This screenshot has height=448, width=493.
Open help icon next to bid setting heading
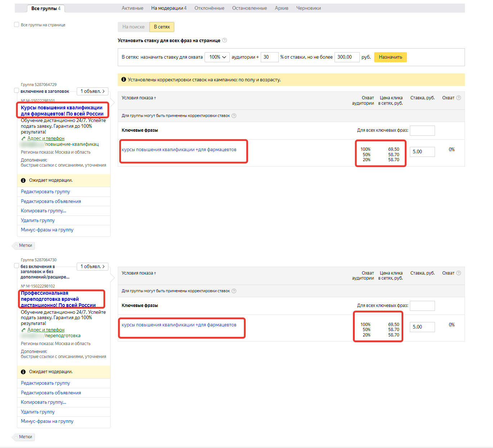pyautogui.click(x=224, y=40)
